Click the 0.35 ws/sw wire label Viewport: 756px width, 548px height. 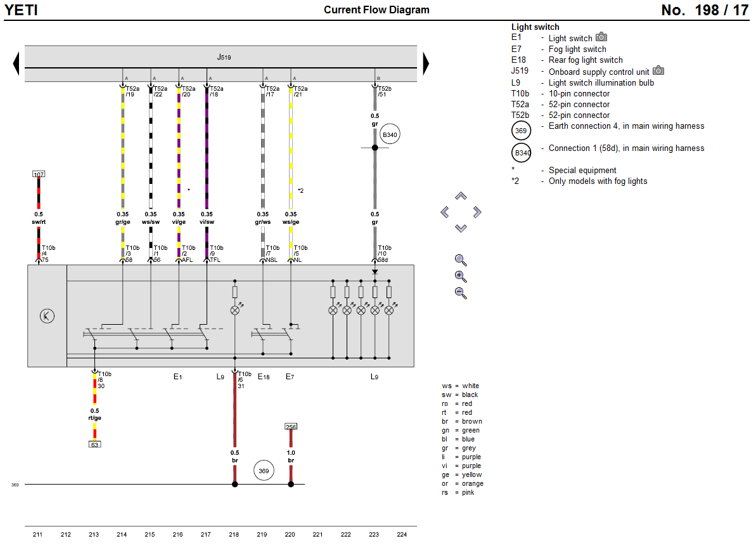click(151, 218)
